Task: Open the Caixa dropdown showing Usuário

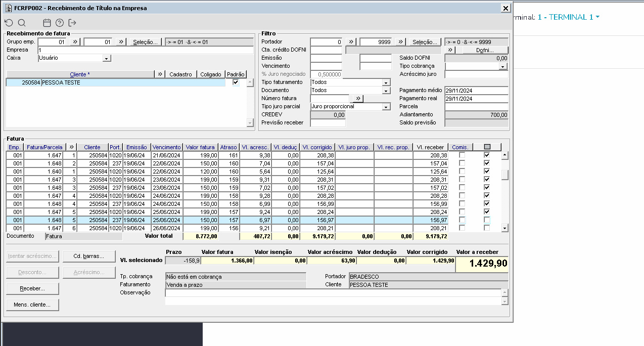Action: [x=106, y=58]
